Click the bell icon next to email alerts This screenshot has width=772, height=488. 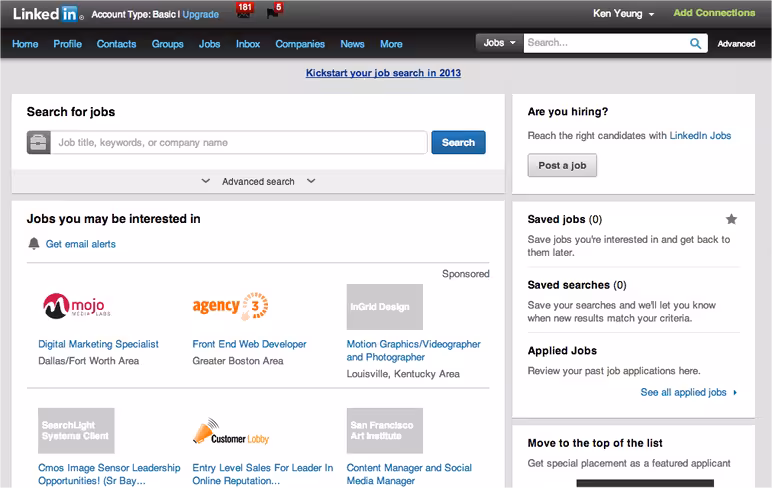34,243
